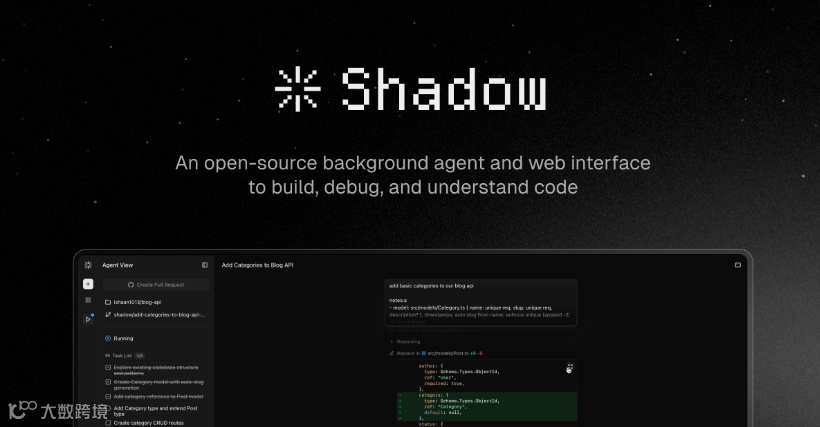The height and width of the screenshot is (427, 820).
Task: Click the green highlighted category diff lines
Action: (486, 407)
